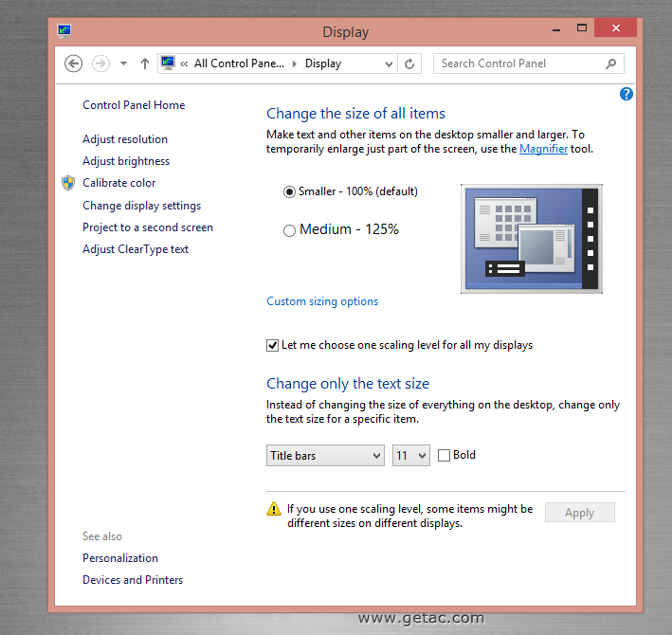Open Adjust resolution in sidebar
The image size is (672, 635).
pyautogui.click(x=125, y=139)
